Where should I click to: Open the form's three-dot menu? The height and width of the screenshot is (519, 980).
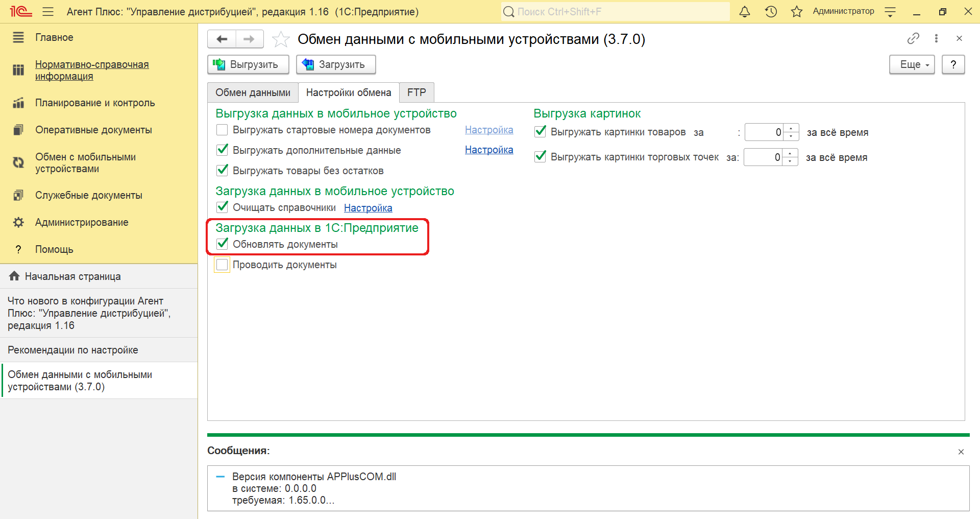[936, 38]
